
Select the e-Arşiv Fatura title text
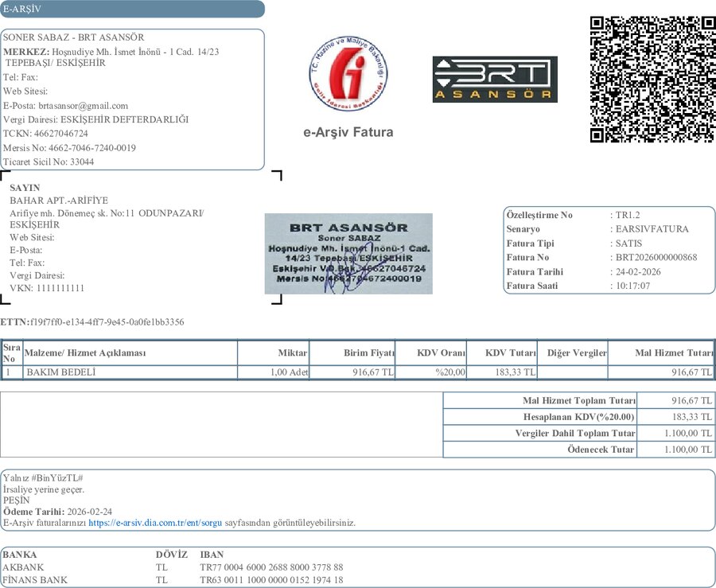348,132
